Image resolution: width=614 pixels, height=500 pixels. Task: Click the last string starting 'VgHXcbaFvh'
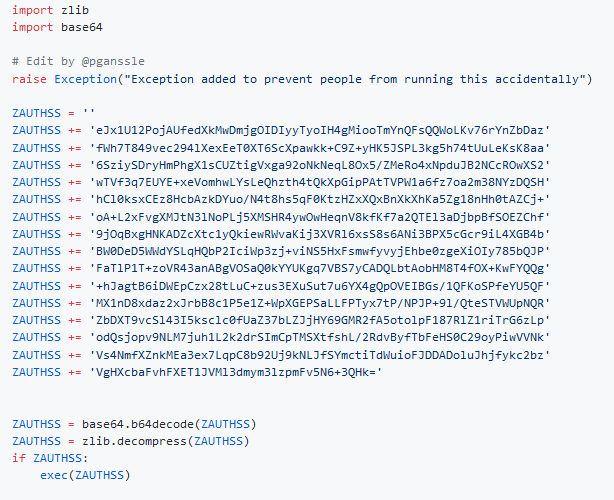pyautogui.click(x=236, y=371)
